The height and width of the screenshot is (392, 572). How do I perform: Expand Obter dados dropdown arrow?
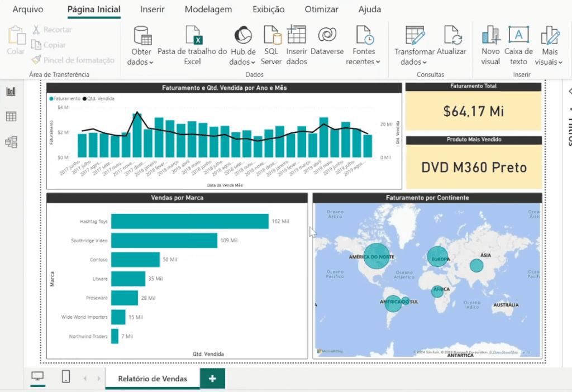click(x=151, y=63)
